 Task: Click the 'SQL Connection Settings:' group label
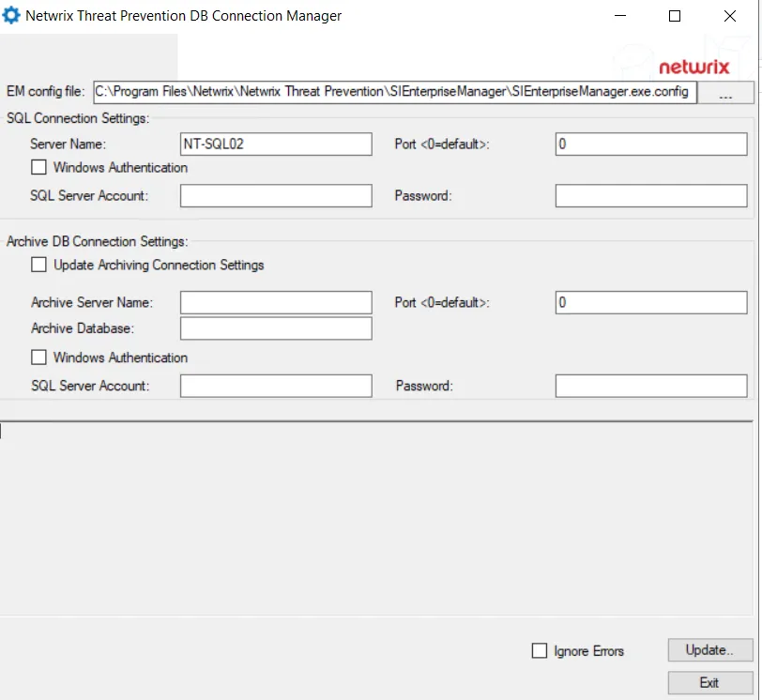pos(78,118)
